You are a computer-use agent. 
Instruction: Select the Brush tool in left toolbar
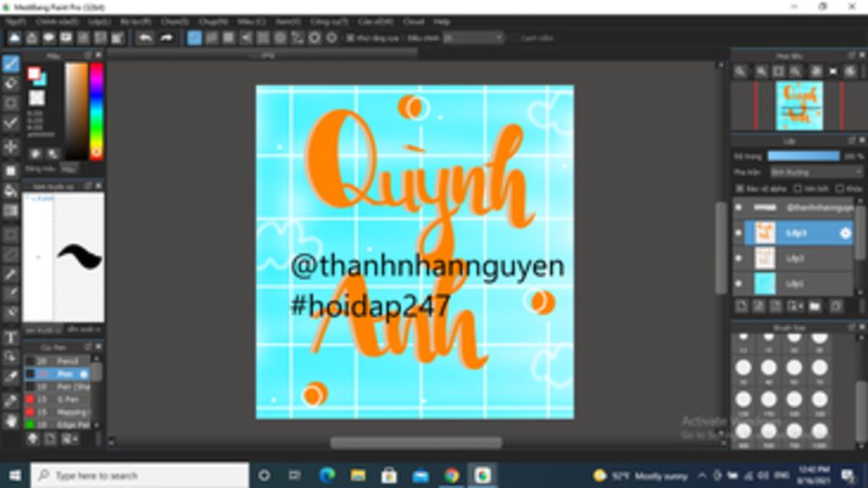point(10,64)
